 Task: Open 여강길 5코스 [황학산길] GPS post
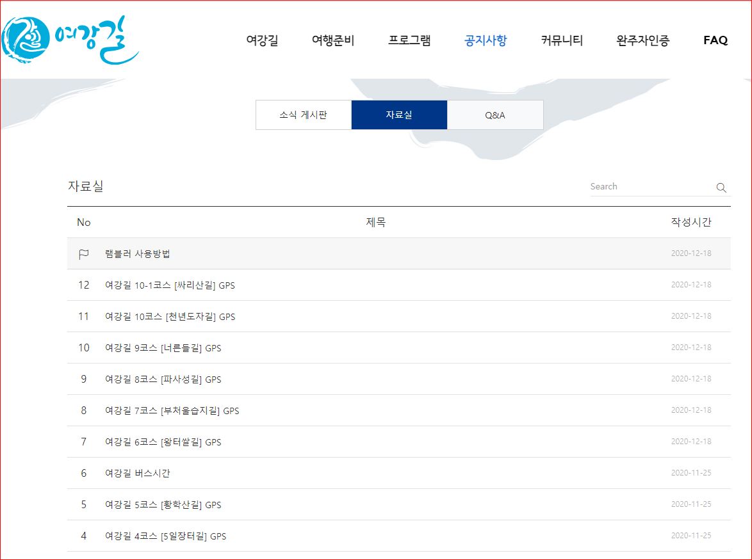(163, 504)
